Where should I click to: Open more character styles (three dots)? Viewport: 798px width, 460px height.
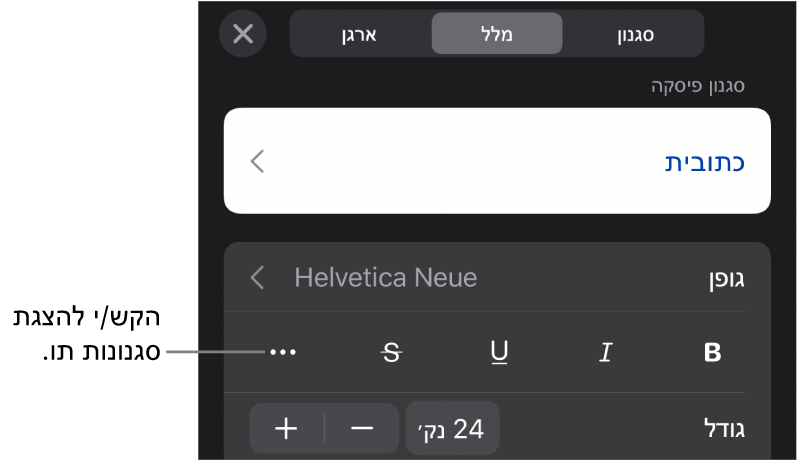click(283, 353)
